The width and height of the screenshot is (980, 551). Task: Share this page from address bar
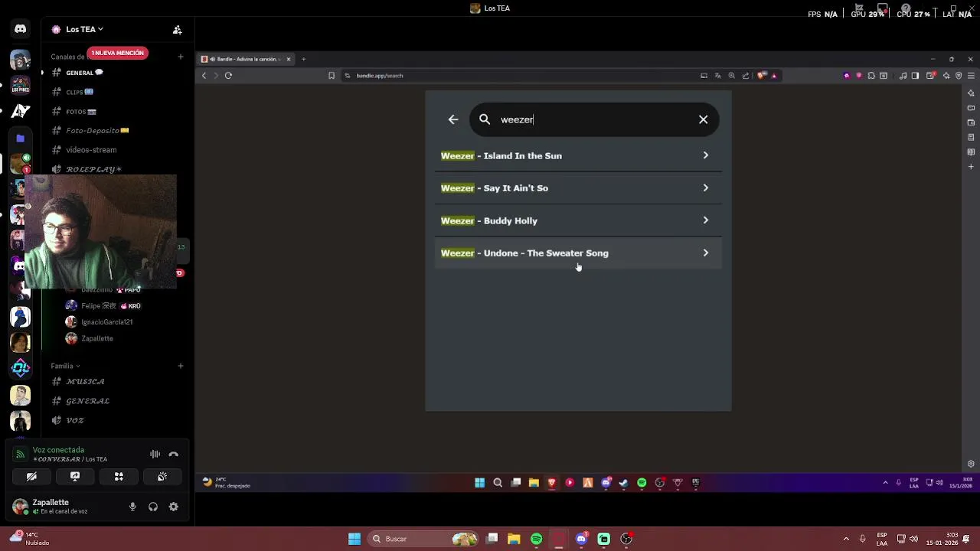(745, 75)
